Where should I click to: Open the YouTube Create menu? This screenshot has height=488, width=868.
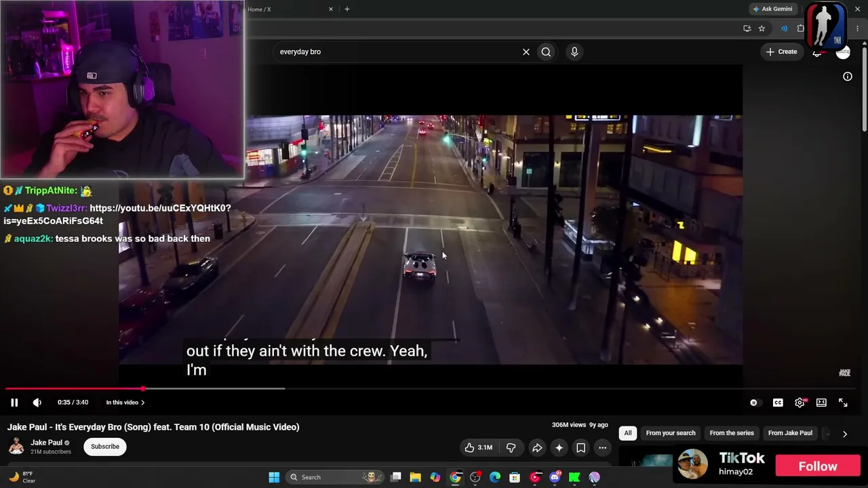782,52
